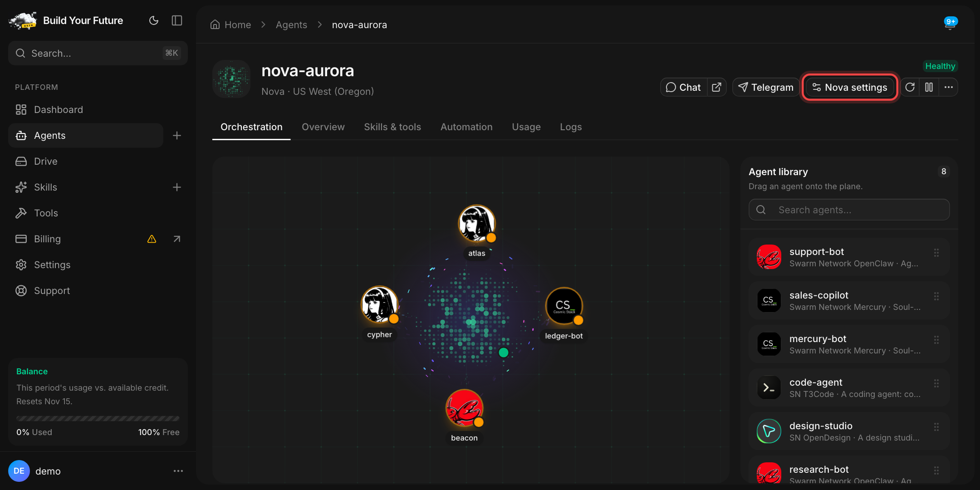Screen dimensions: 980x490
Task: Click the design-studio agent icon
Action: coord(769,431)
